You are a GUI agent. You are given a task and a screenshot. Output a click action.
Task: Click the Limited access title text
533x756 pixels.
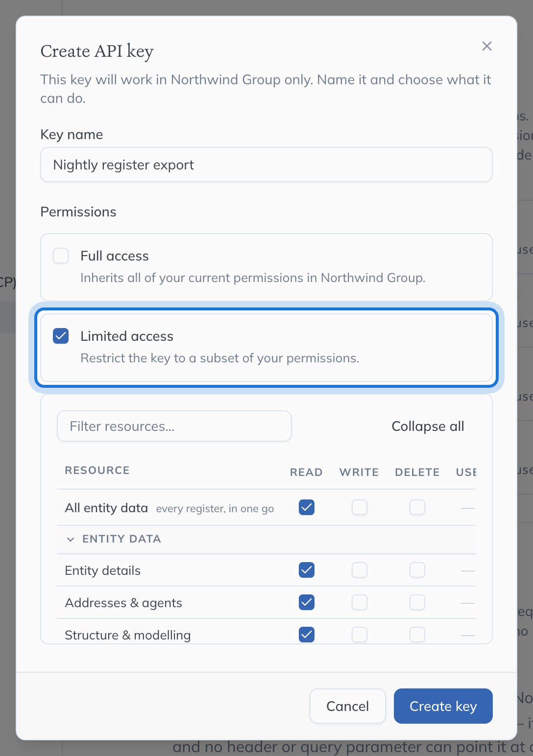(127, 336)
